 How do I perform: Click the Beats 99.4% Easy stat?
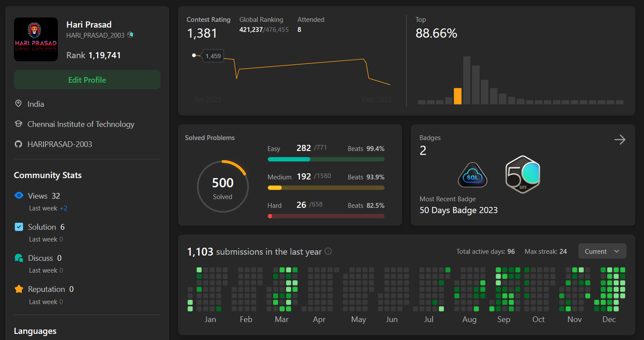(366, 149)
